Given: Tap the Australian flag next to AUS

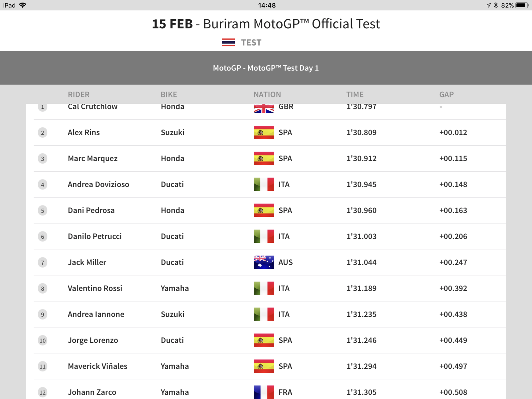Looking at the screenshot, I should point(264,262).
